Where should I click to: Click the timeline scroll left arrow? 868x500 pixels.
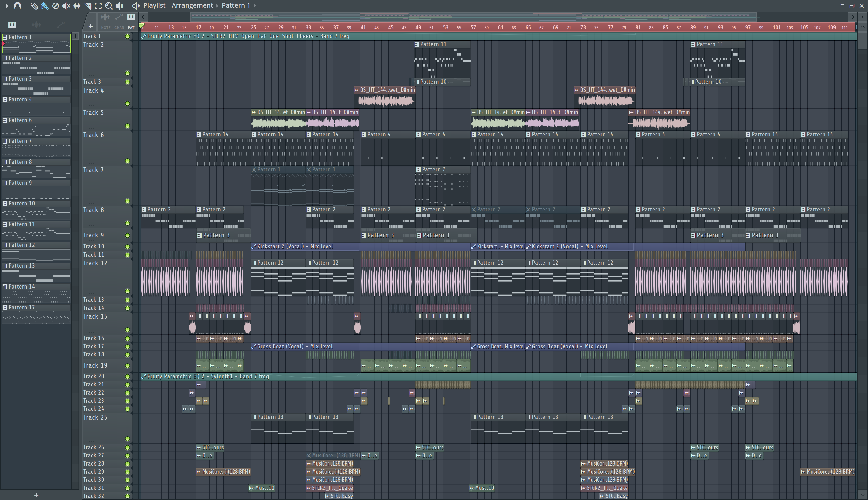[x=143, y=17]
